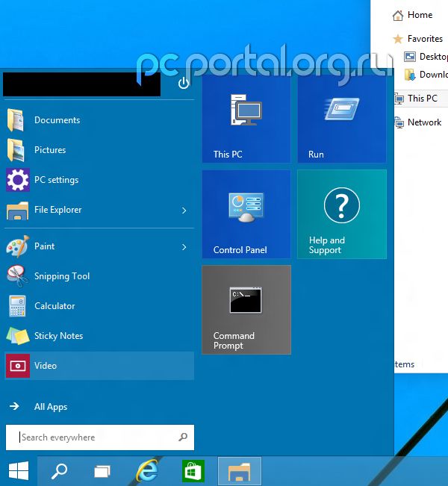Click the "PC settings" label text
Screen dimensions: 448x486
click(x=57, y=180)
